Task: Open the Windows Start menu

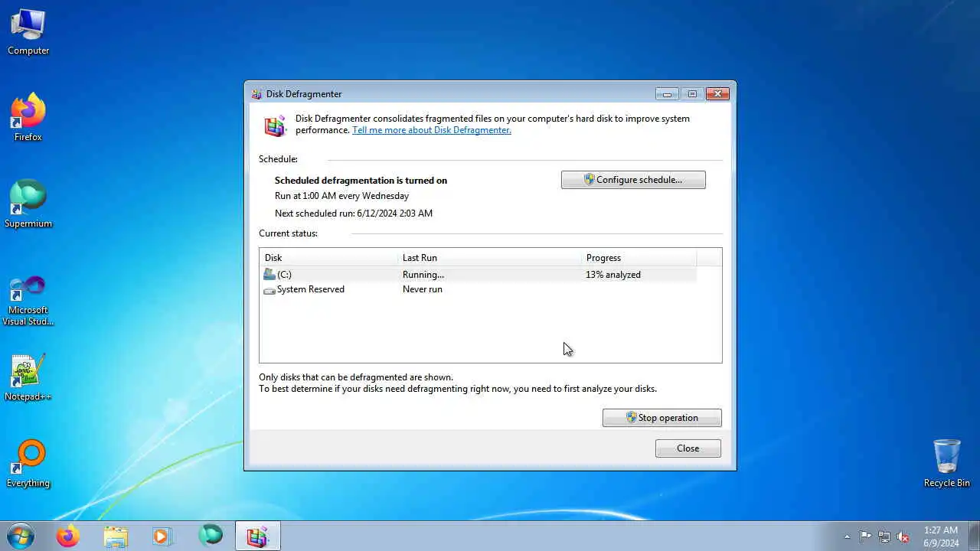Action: 21,536
